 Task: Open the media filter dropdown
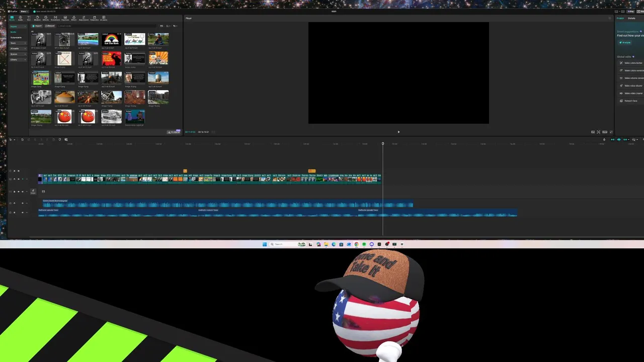[x=175, y=26]
